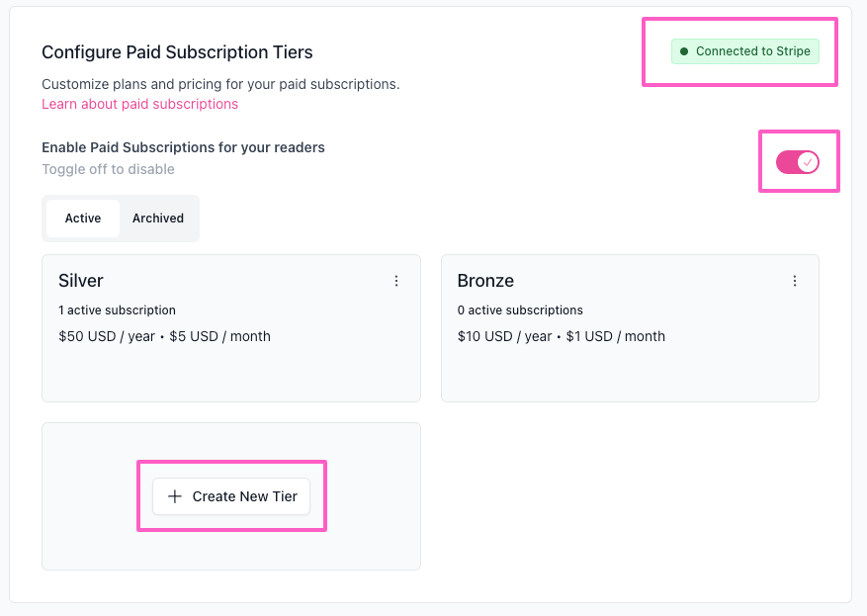The height and width of the screenshot is (616, 867).
Task: Click the Configure Paid Subscription Tiers heading
Action: click(177, 52)
